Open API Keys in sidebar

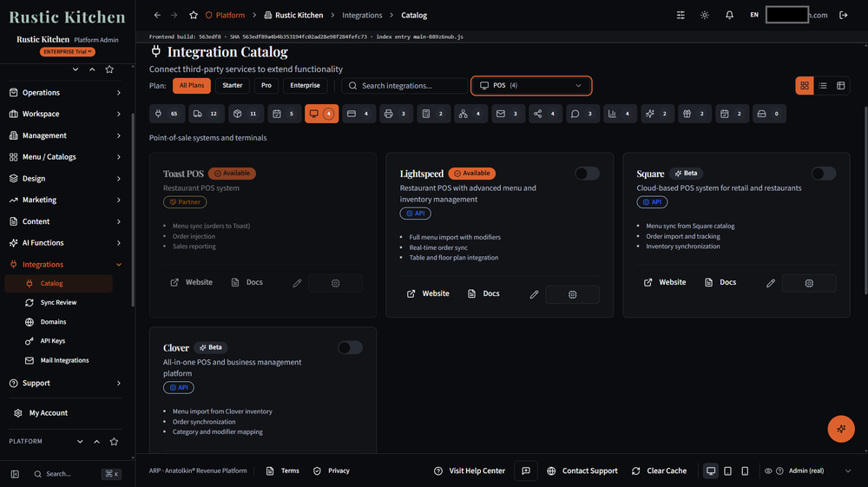click(x=53, y=341)
